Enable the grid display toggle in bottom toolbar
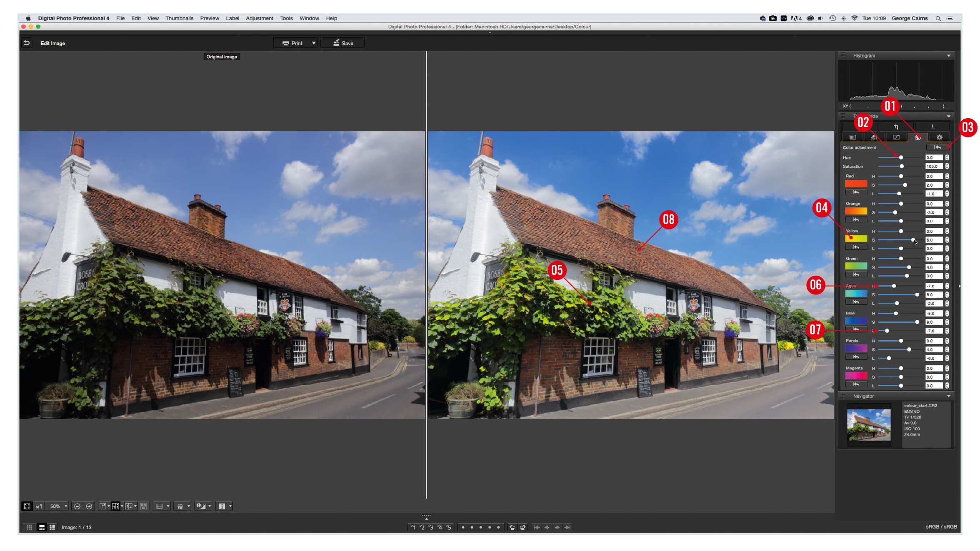 [x=160, y=506]
